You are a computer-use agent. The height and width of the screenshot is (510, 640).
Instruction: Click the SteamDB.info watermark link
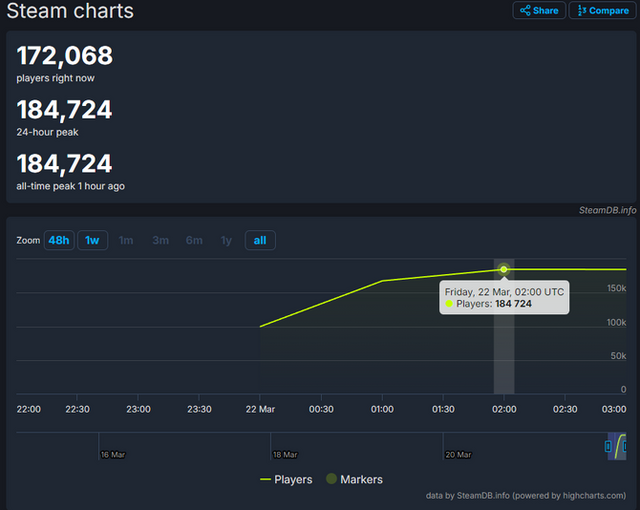(x=607, y=210)
